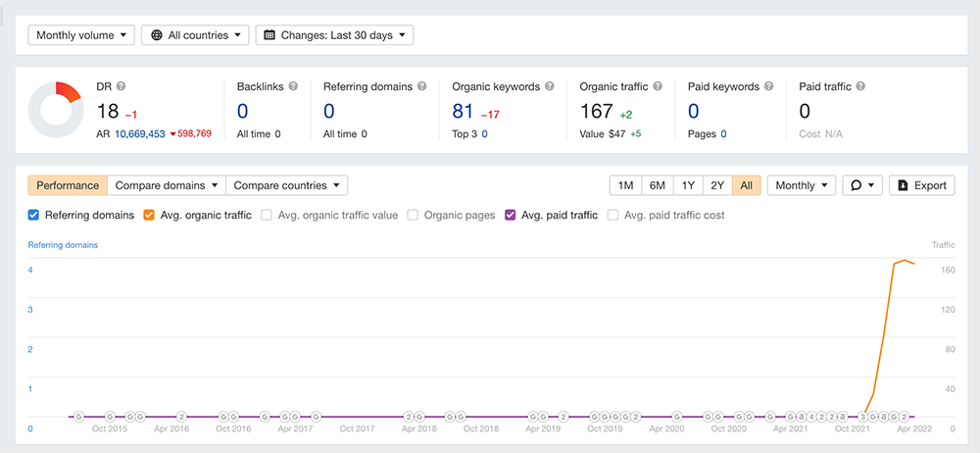Open the organic keywords count 81 link

(463, 112)
